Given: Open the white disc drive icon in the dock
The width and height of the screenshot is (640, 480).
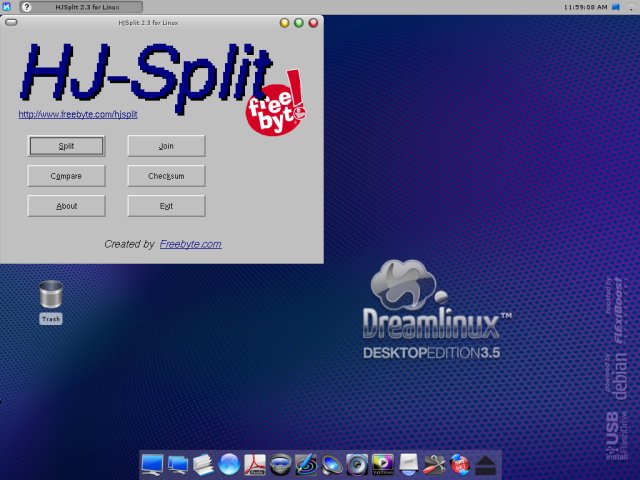Looking at the screenshot, I should pyautogui.click(x=408, y=464).
